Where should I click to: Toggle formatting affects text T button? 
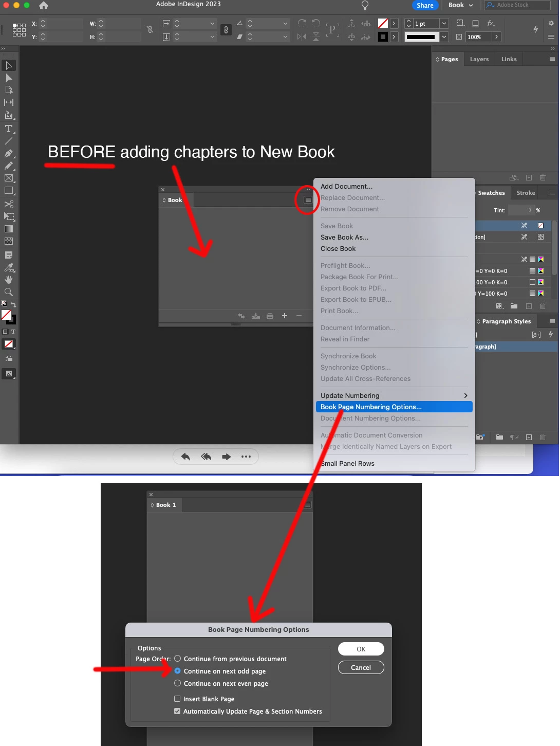coord(13,332)
